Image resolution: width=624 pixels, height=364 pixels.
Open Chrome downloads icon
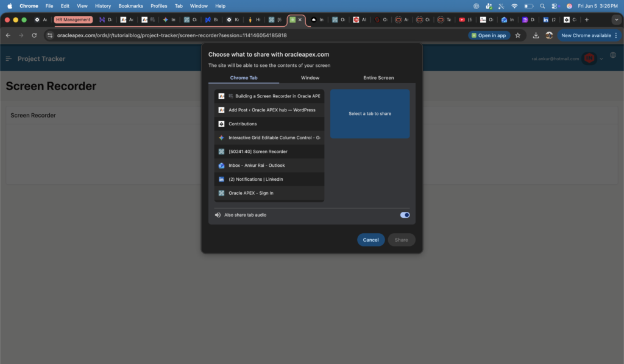tap(536, 35)
